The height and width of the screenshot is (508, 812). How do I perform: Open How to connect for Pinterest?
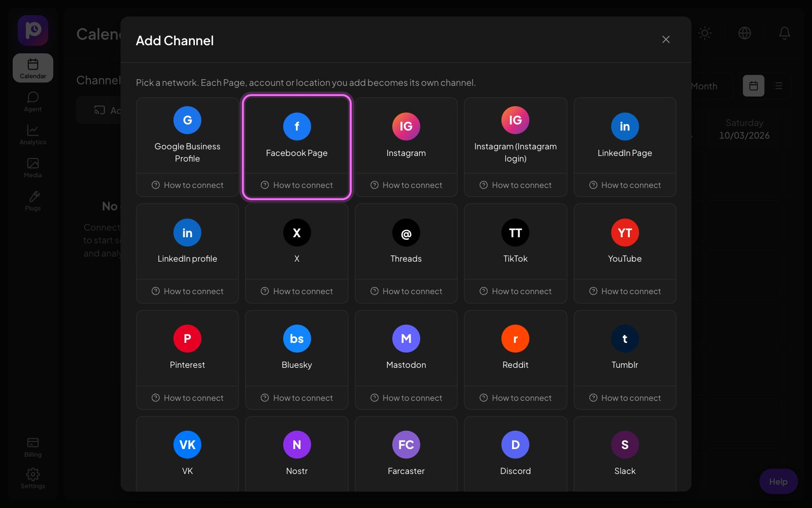click(187, 398)
